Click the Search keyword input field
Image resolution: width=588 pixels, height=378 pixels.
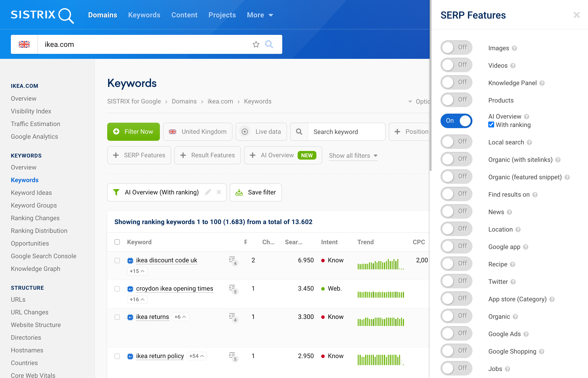pos(346,132)
